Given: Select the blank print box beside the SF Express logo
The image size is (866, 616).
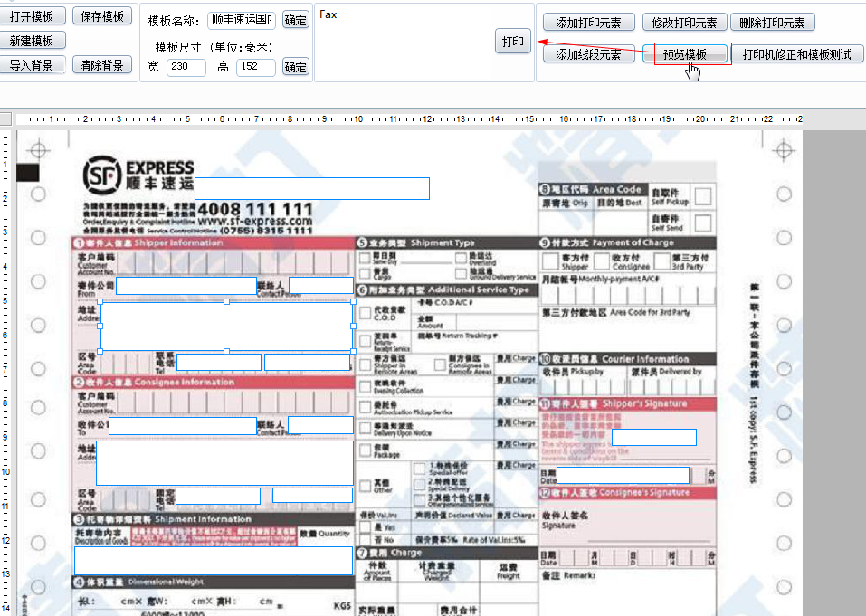Looking at the screenshot, I should click(x=312, y=188).
